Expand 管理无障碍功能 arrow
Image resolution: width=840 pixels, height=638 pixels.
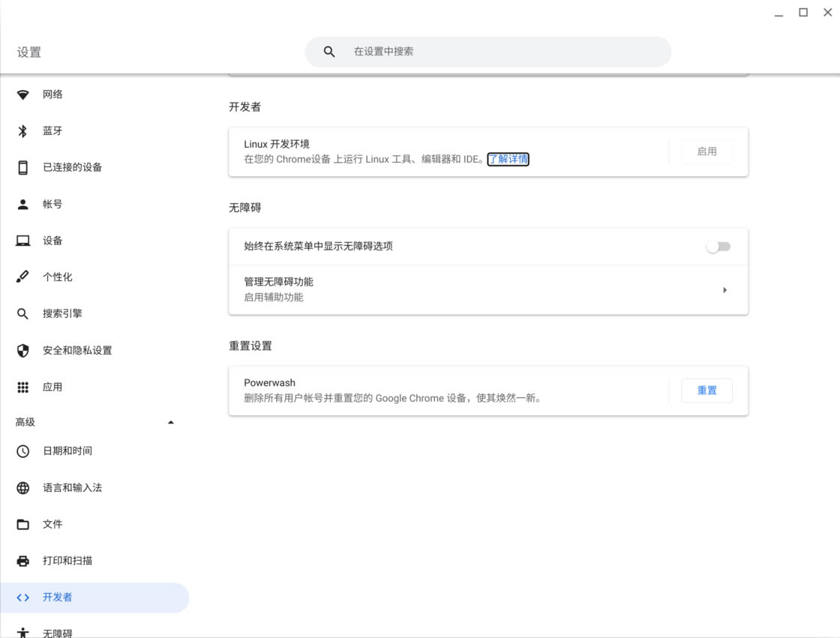coord(724,290)
